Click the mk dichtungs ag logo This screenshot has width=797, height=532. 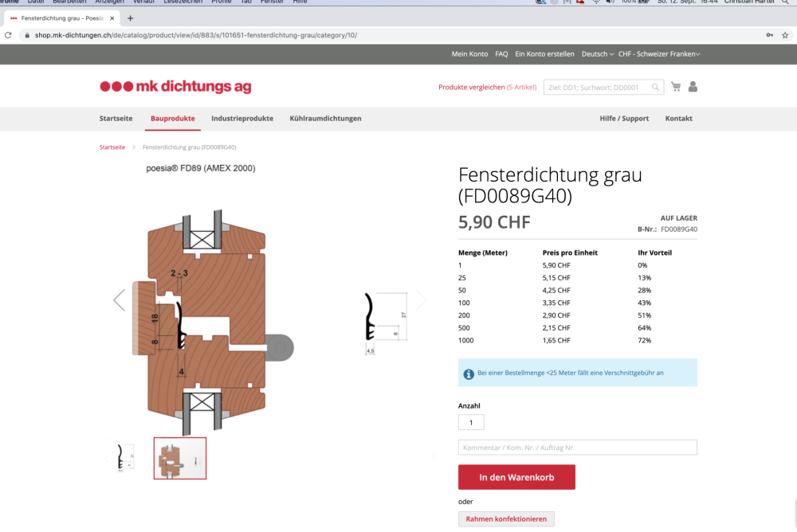click(175, 87)
